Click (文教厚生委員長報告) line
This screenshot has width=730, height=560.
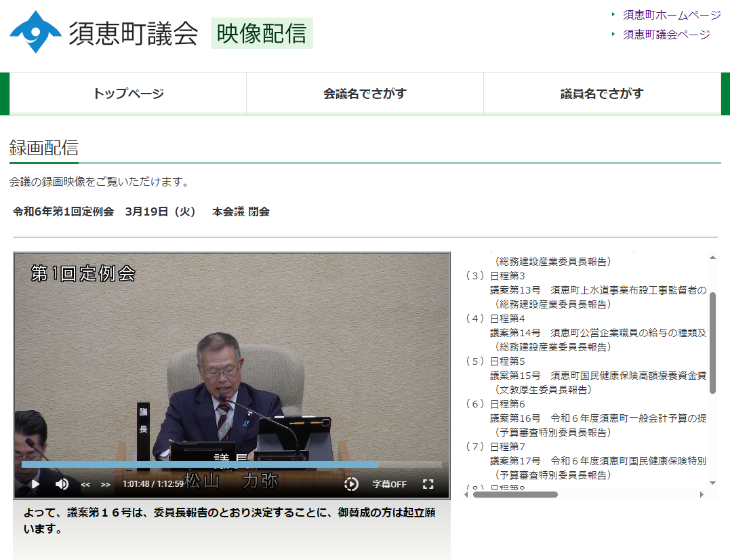tap(542, 390)
